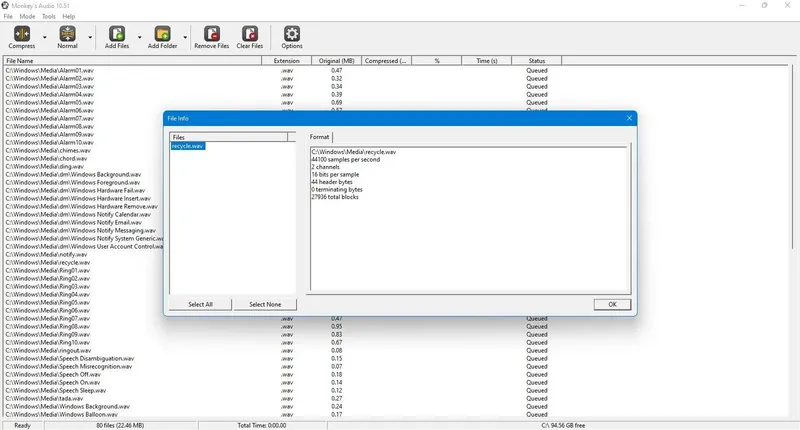Click the Monkey's Audio title bar logo

pos(5,5)
